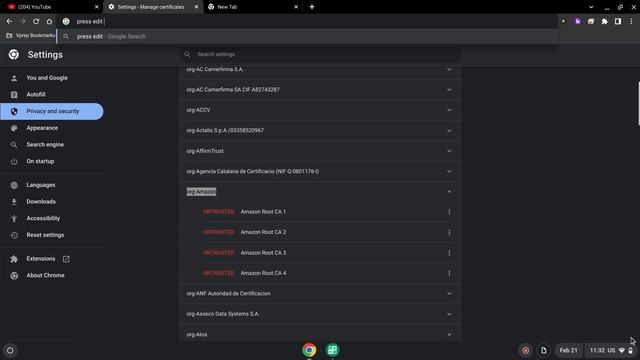Open more actions for Amazon Root CA 4
Image resolution: width=640 pixels, height=360 pixels.
click(449, 273)
